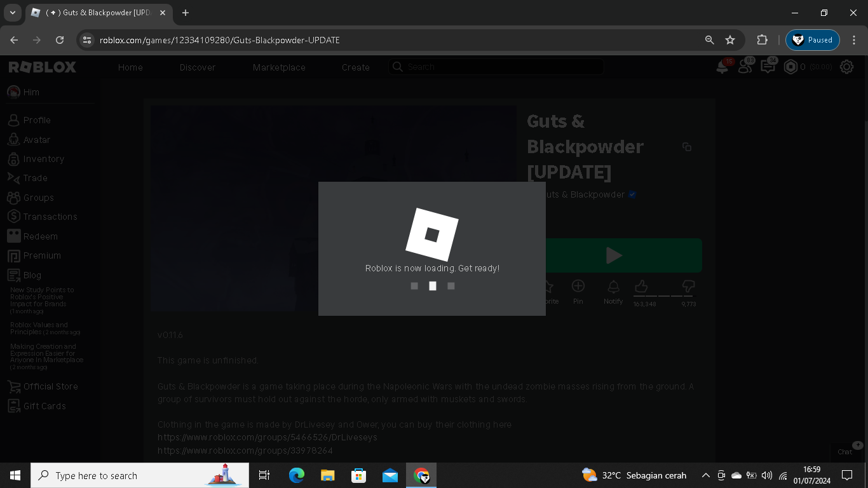This screenshot has width=868, height=488.
Task: Open Marketplace in the Roblox header
Action: [x=279, y=67]
